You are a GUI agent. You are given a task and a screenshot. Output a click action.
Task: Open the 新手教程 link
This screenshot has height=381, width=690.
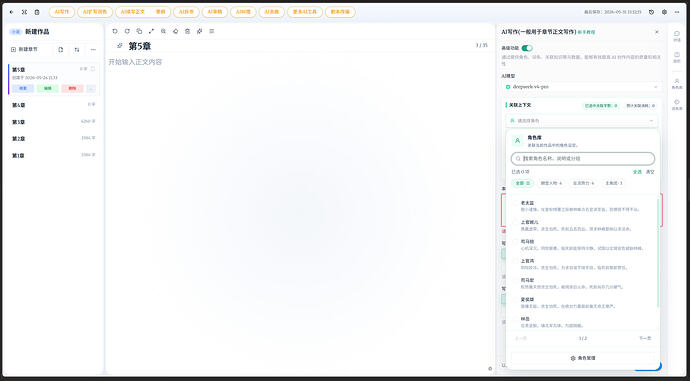click(586, 33)
